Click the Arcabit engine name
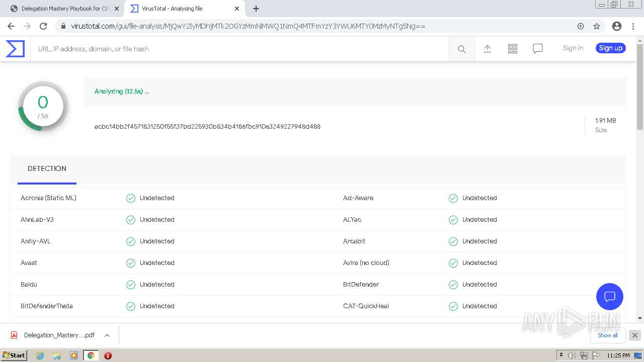This screenshot has height=362, width=644. pos(354,241)
